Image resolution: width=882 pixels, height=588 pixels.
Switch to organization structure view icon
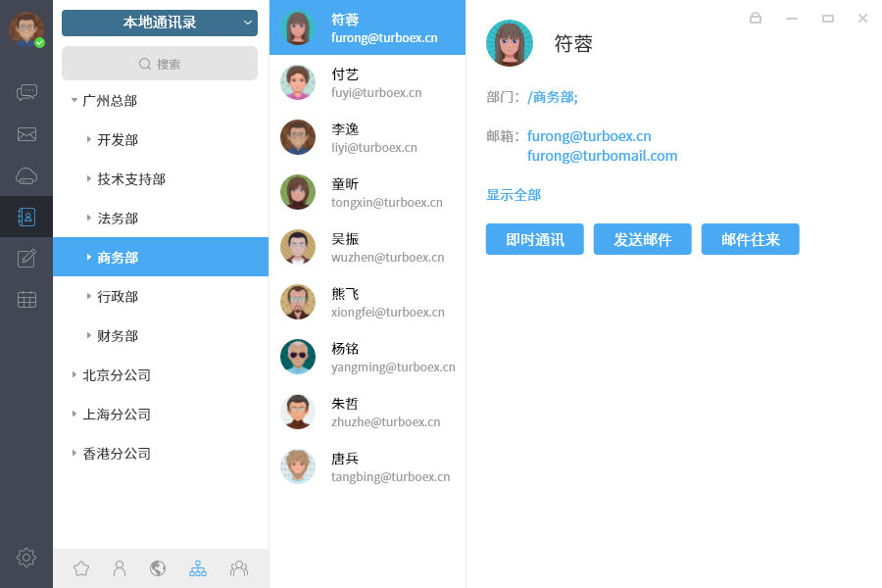click(198, 568)
